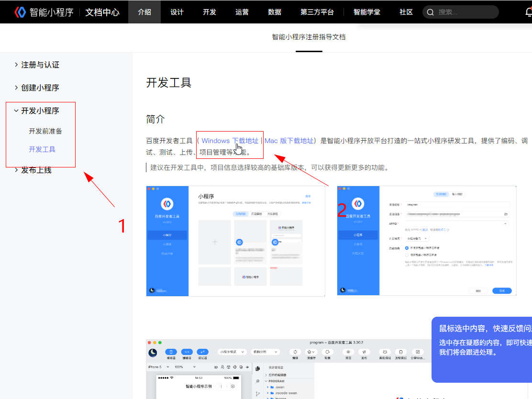
Task: Enlarge the project creation form screenshot
Action: [x=426, y=241]
